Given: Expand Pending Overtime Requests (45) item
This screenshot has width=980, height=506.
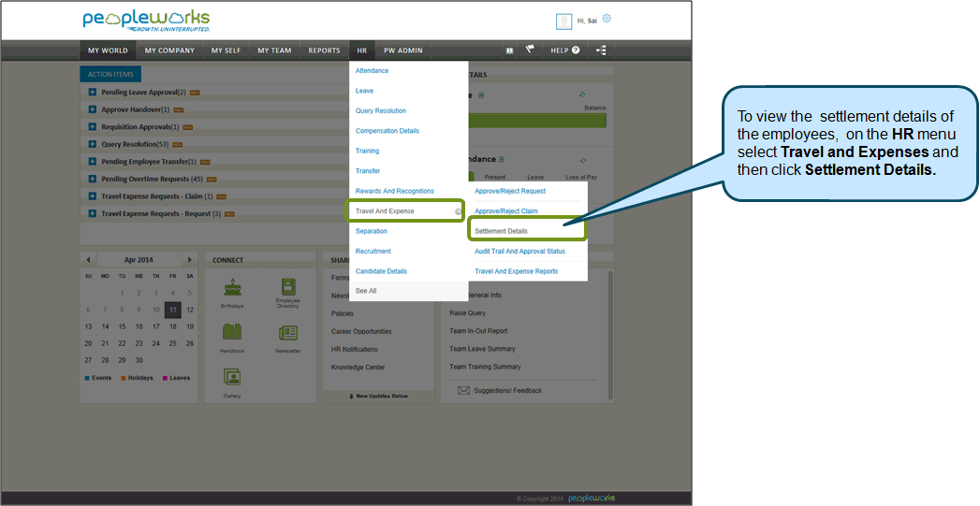Looking at the screenshot, I should [x=92, y=180].
